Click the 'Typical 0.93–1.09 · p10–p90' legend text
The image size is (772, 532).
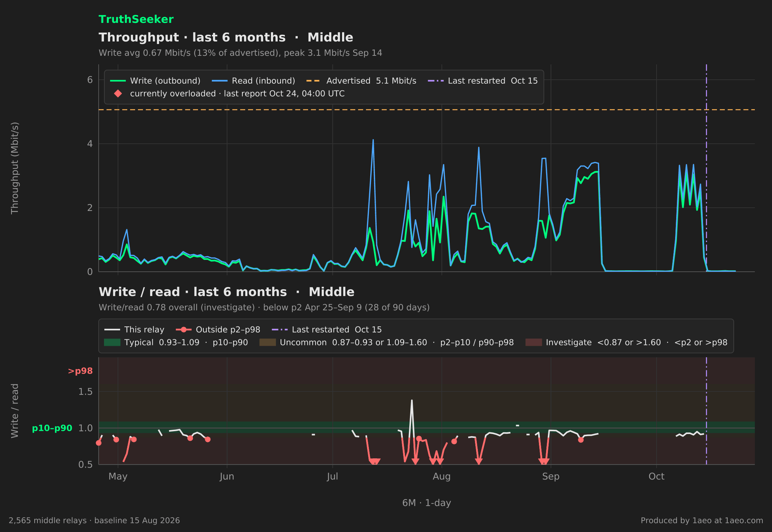186,343
